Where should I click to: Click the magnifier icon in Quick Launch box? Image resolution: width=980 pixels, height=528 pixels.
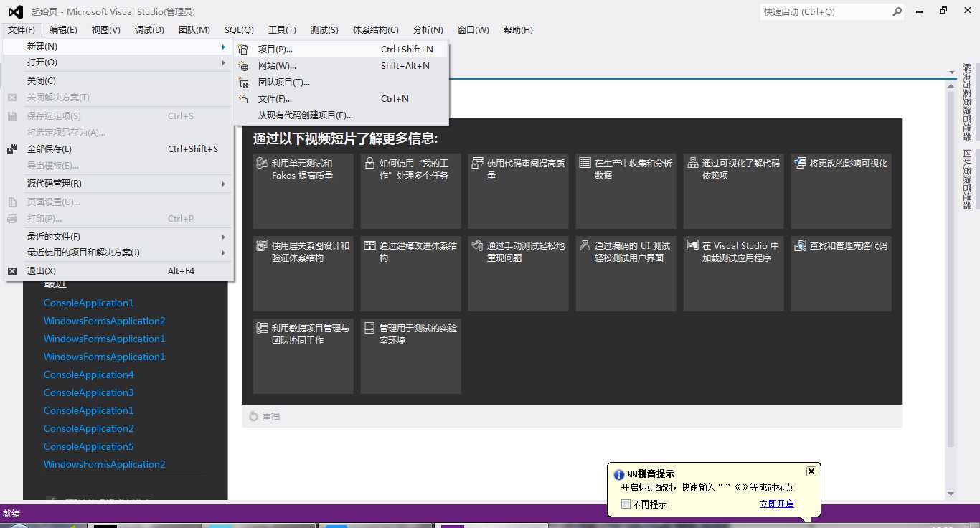pyautogui.click(x=897, y=11)
